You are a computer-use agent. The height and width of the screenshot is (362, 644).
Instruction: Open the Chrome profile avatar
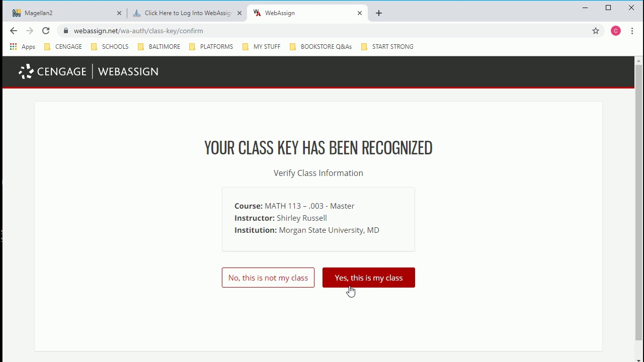[616, 31]
